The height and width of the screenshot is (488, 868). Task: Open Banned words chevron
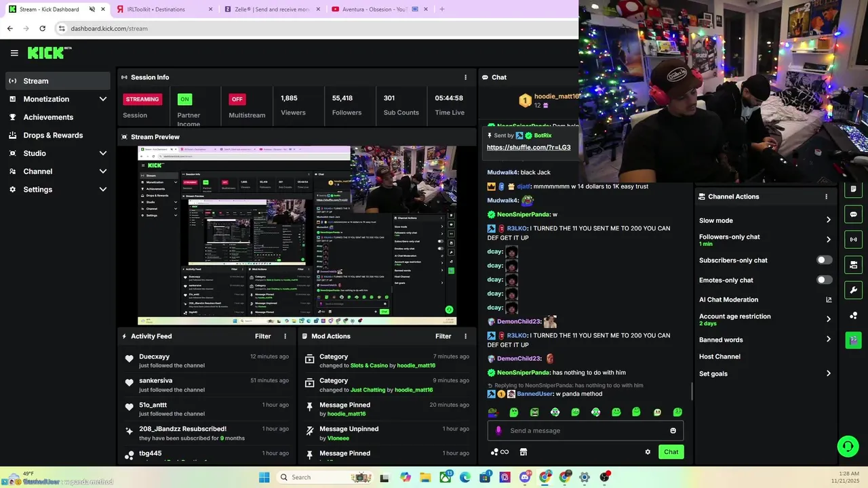point(828,340)
